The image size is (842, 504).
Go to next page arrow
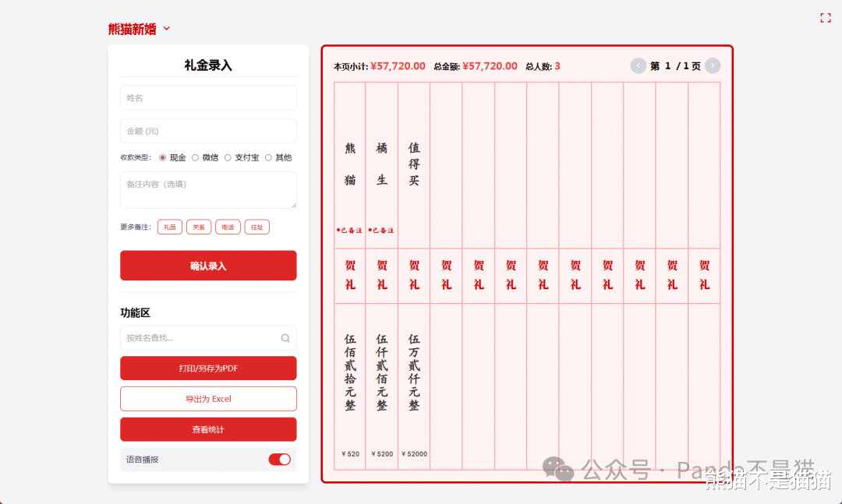pos(713,65)
